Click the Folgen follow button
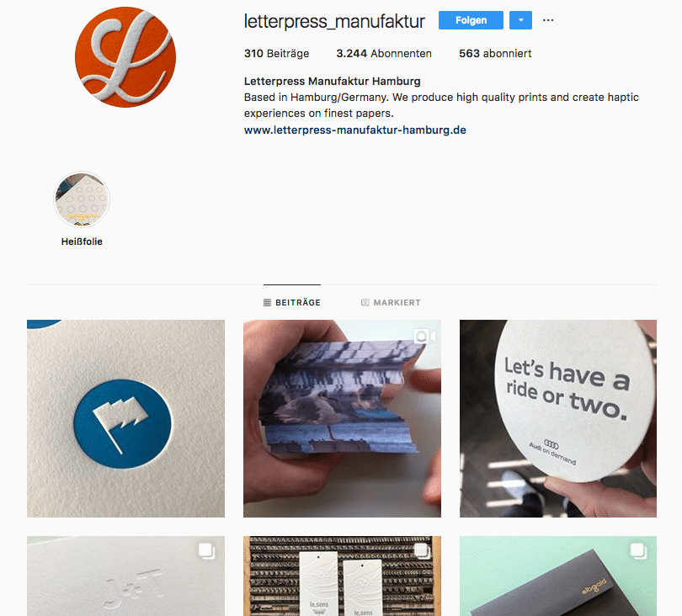The width and height of the screenshot is (682, 616). tap(471, 20)
